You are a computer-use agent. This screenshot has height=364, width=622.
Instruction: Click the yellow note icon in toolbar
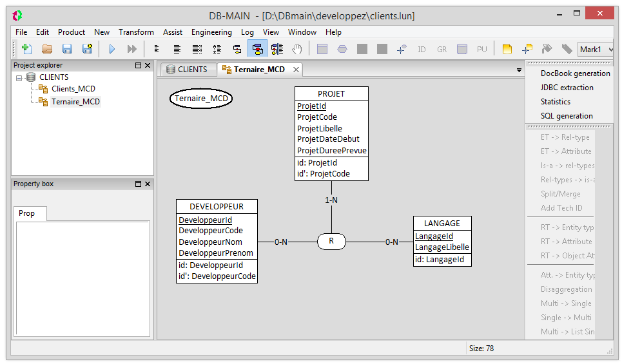tap(507, 49)
